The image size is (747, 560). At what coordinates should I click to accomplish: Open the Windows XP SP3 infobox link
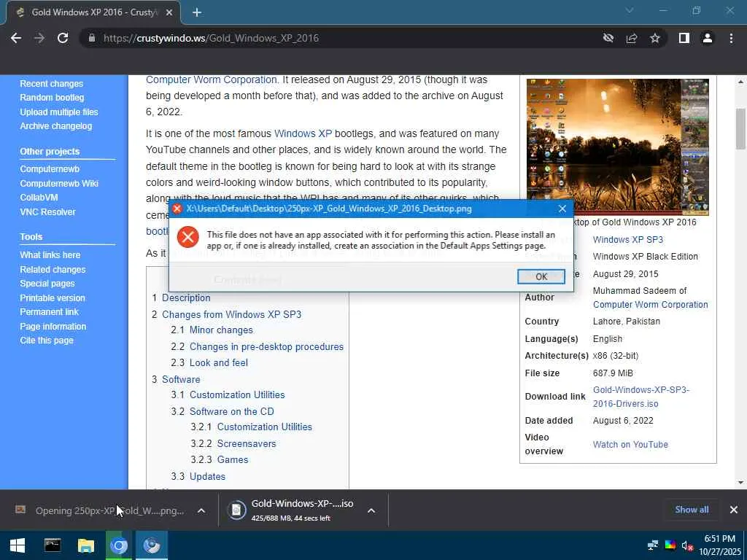coord(628,239)
